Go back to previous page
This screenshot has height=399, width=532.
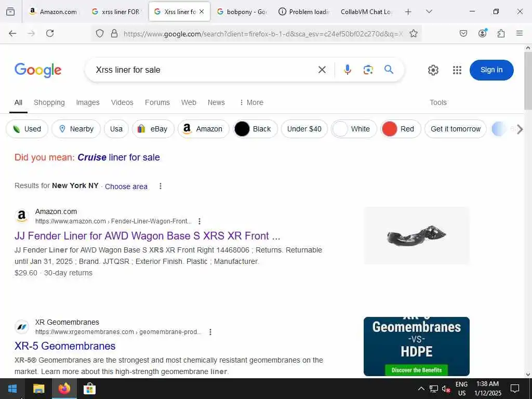tap(12, 33)
